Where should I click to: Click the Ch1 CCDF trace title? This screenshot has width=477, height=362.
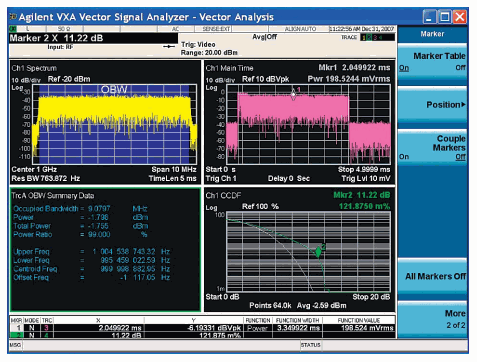223,195
